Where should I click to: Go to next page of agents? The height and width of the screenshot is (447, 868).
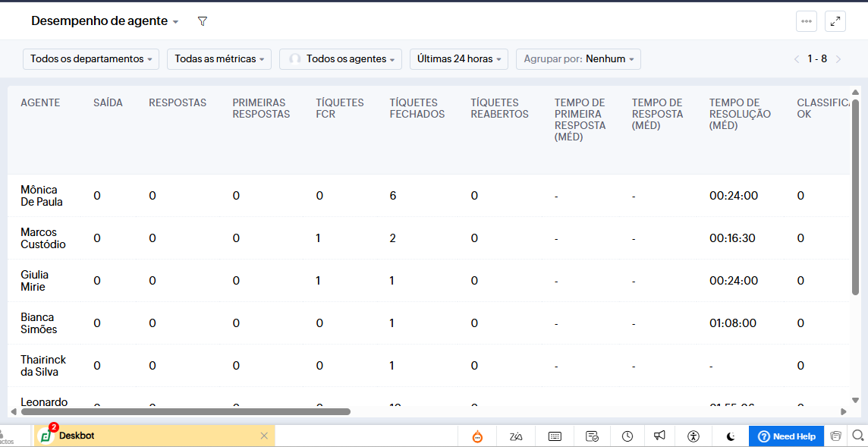(x=838, y=59)
